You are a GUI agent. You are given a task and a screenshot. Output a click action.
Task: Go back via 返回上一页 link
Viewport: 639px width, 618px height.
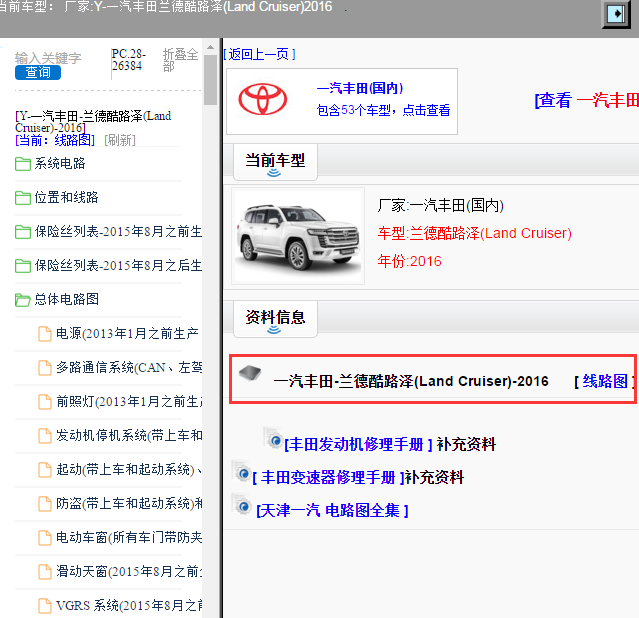[259, 54]
